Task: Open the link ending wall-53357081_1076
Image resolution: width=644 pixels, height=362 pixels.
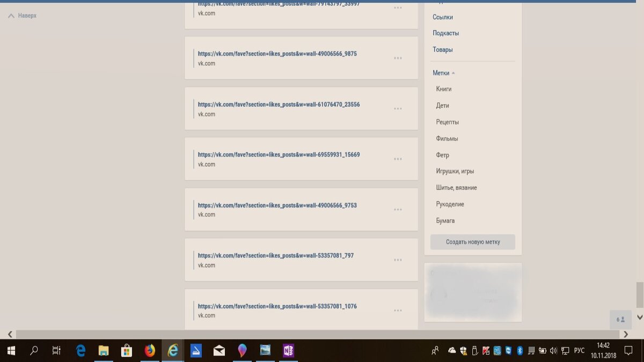Action: 277,306
